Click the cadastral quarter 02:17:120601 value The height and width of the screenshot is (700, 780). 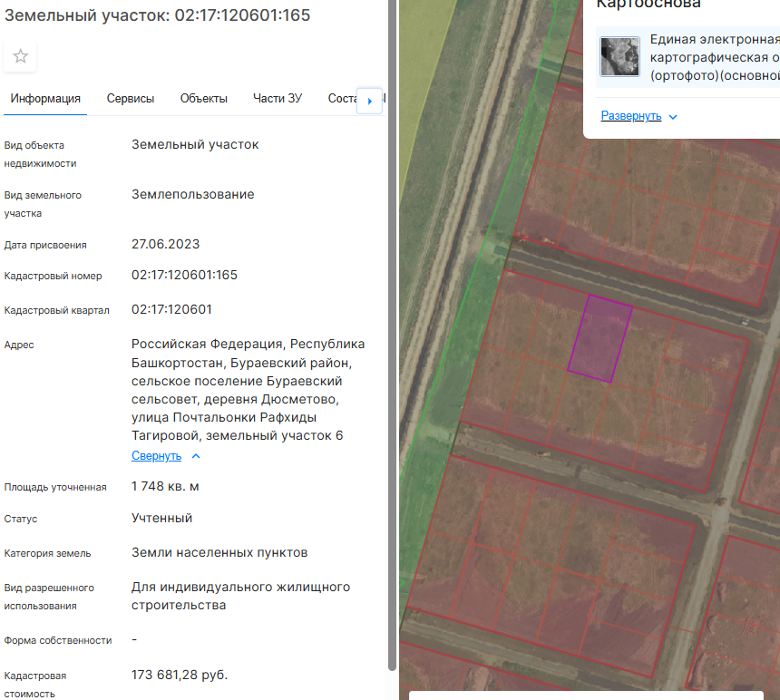pos(171,309)
